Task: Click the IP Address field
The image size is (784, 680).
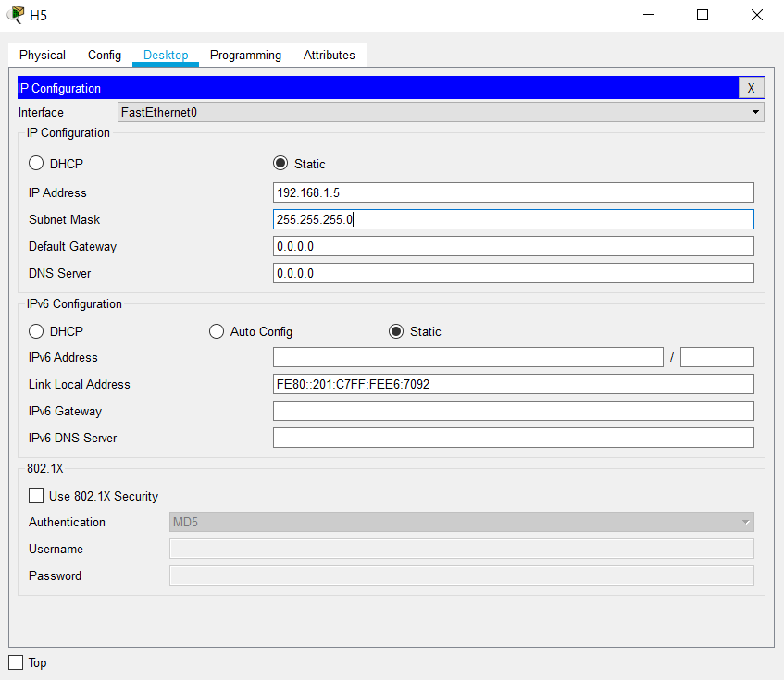Action: tap(513, 192)
